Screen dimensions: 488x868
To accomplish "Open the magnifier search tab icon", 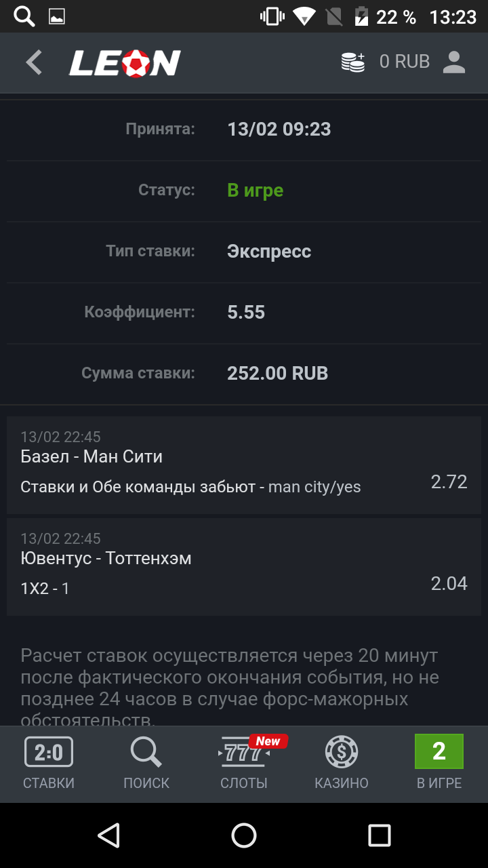I will pos(146,752).
